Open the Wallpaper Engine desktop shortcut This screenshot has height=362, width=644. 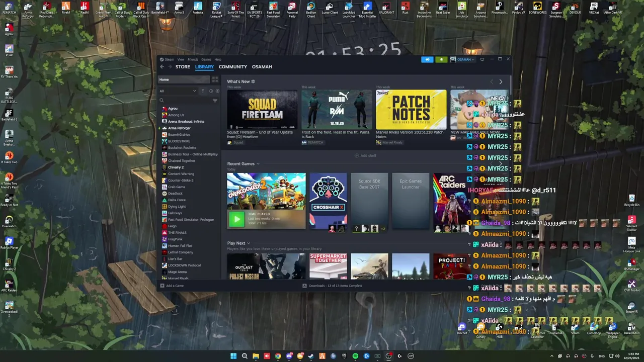pos(613,330)
